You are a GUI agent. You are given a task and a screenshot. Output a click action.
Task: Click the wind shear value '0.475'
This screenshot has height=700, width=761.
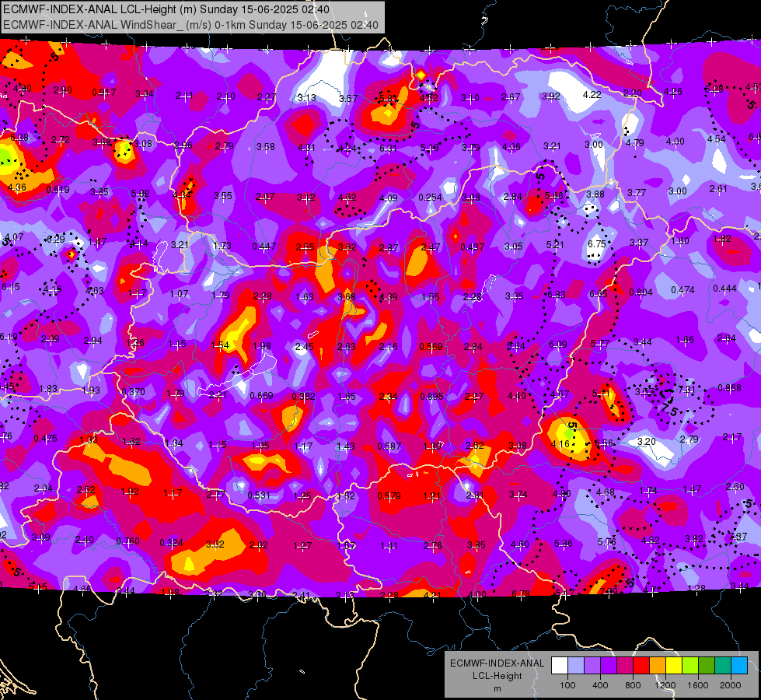[46, 439]
